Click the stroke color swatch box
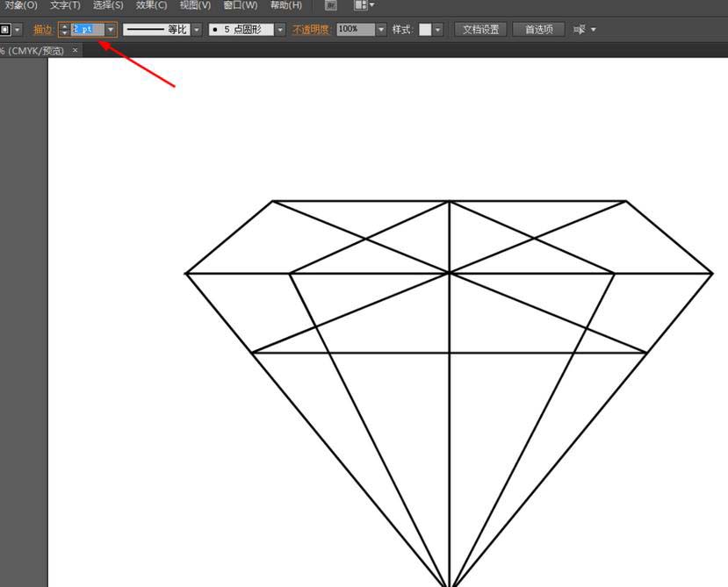 tap(5, 30)
